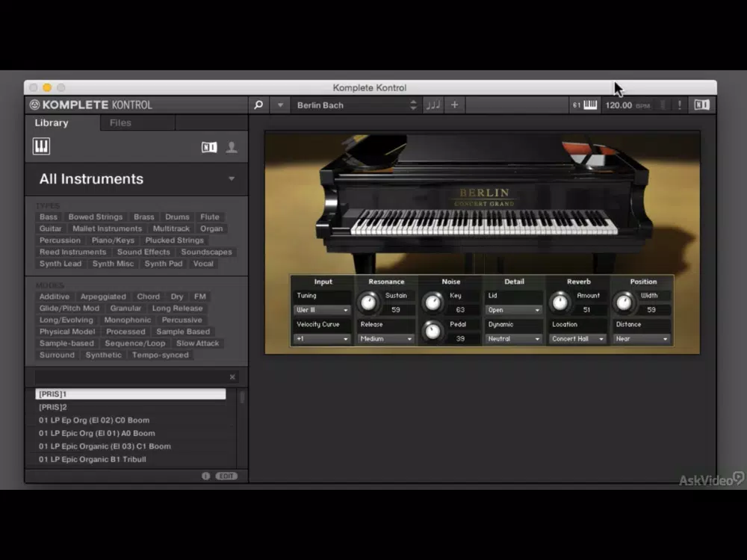747x560 pixels.
Task: Select the Vocal type tag
Action: tap(203, 264)
